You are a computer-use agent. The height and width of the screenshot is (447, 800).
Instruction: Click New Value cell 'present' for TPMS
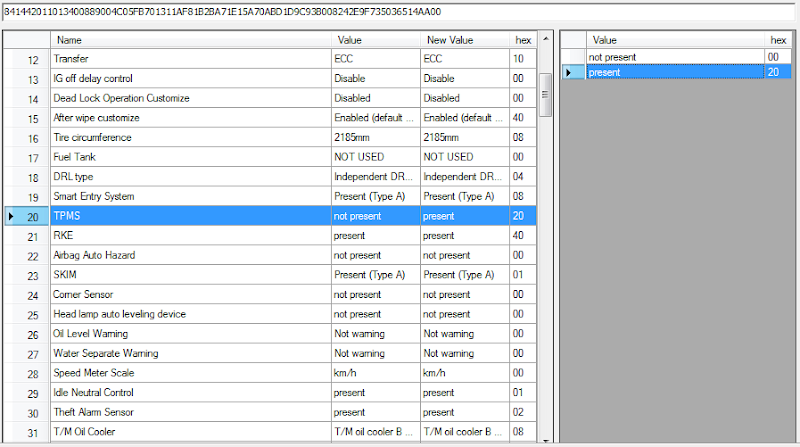point(465,216)
